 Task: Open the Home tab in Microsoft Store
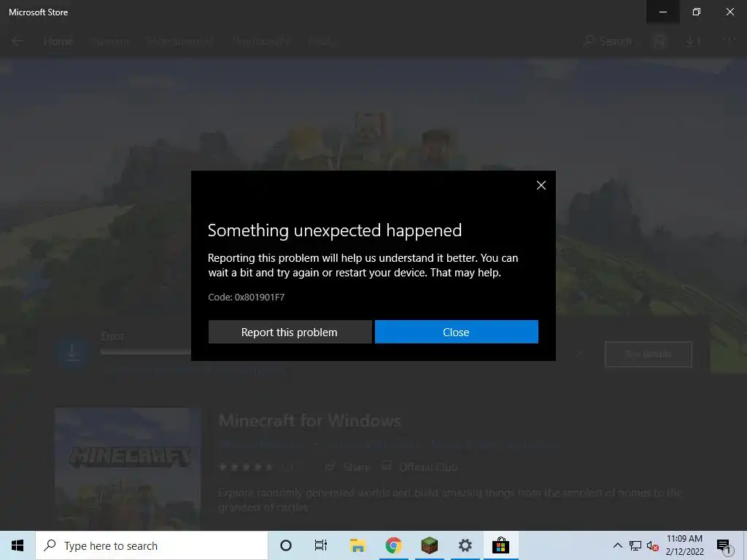click(x=58, y=42)
